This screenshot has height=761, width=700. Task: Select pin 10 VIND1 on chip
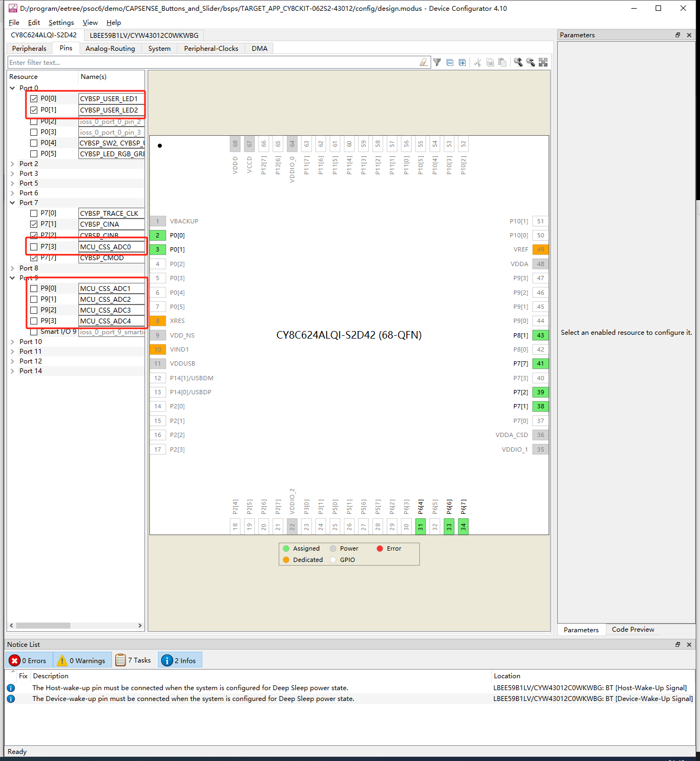pyautogui.click(x=158, y=349)
